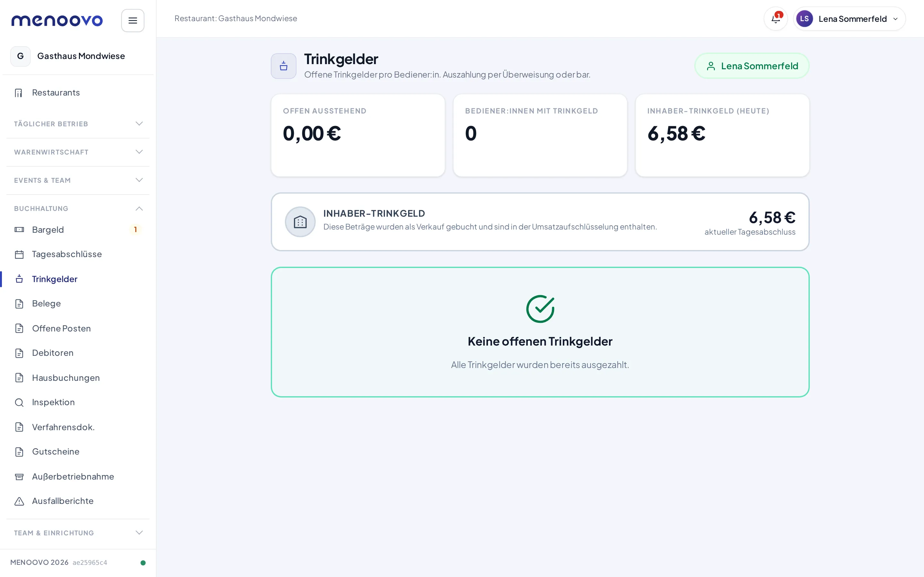Go to Offene Posten in sidebar
Viewport: 924px width, 577px height.
[78, 329]
